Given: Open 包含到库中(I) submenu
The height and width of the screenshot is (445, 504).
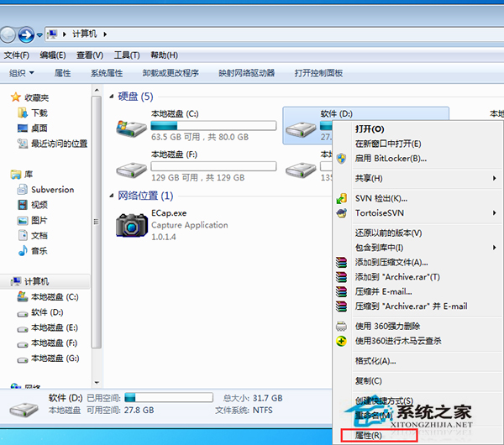Looking at the screenshot, I should point(419,248).
